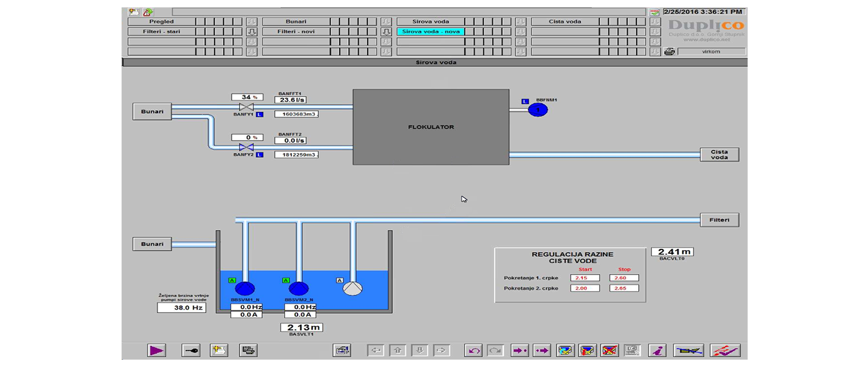Click the first icon in top-left corner
Image resolution: width=868 pixels, height=367 pixels.
point(133,12)
